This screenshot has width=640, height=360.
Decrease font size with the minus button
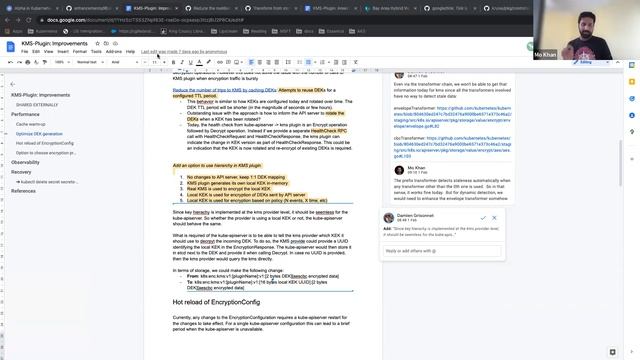145,62
